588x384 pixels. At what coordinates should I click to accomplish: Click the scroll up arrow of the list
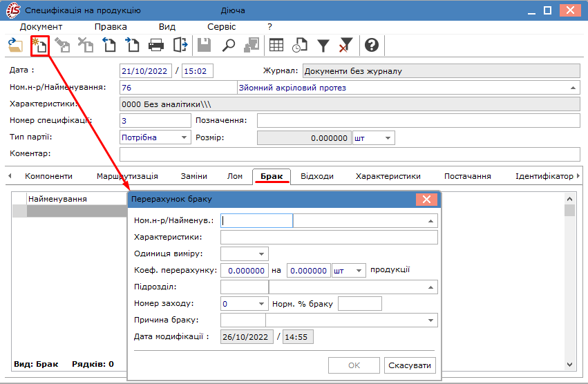point(569,199)
